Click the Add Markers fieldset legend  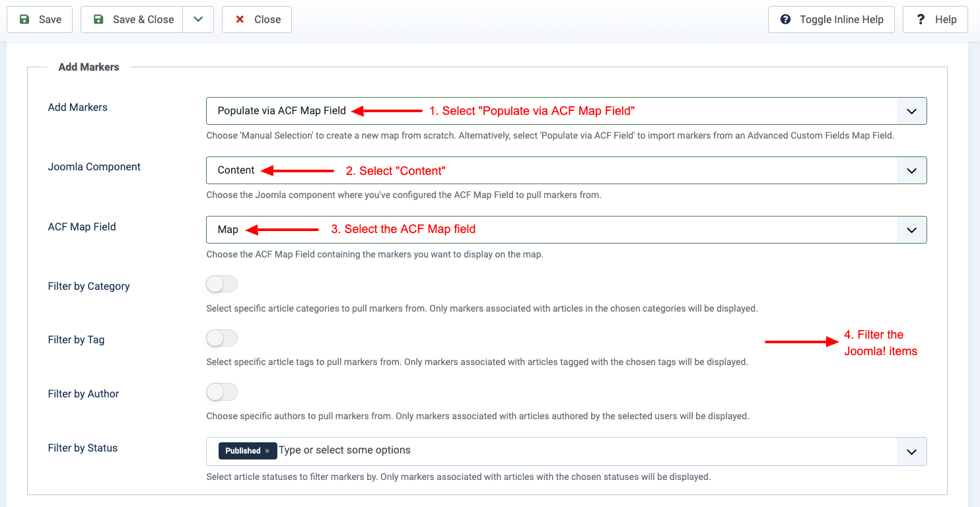(x=89, y=67)
